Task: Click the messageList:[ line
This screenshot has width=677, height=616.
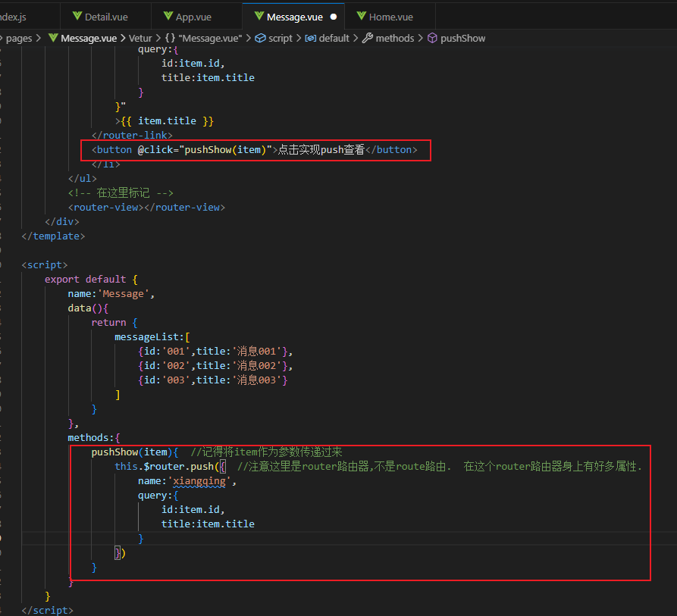Action: tap(152, 337)
